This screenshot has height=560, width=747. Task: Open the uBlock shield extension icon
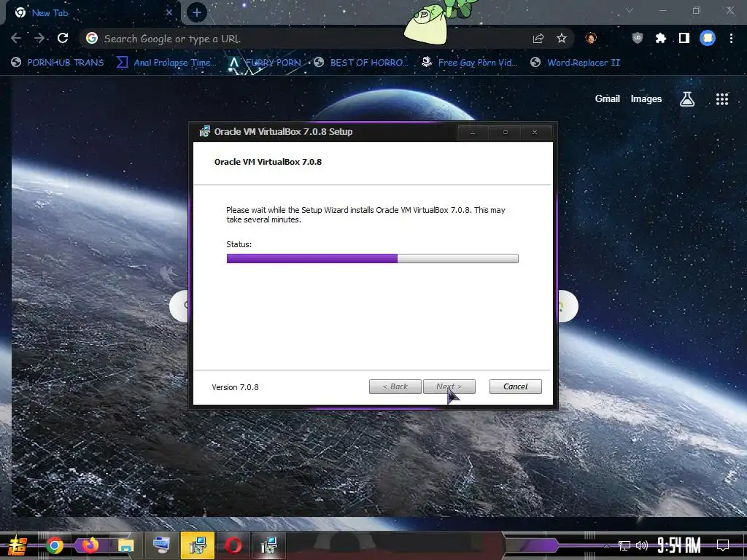[x=638, y=38]
